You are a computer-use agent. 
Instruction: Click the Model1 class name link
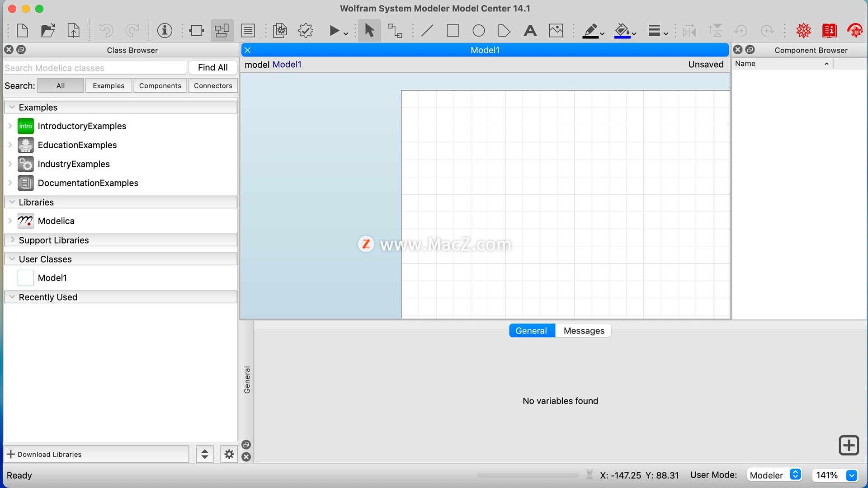click(x=287, y=65)
